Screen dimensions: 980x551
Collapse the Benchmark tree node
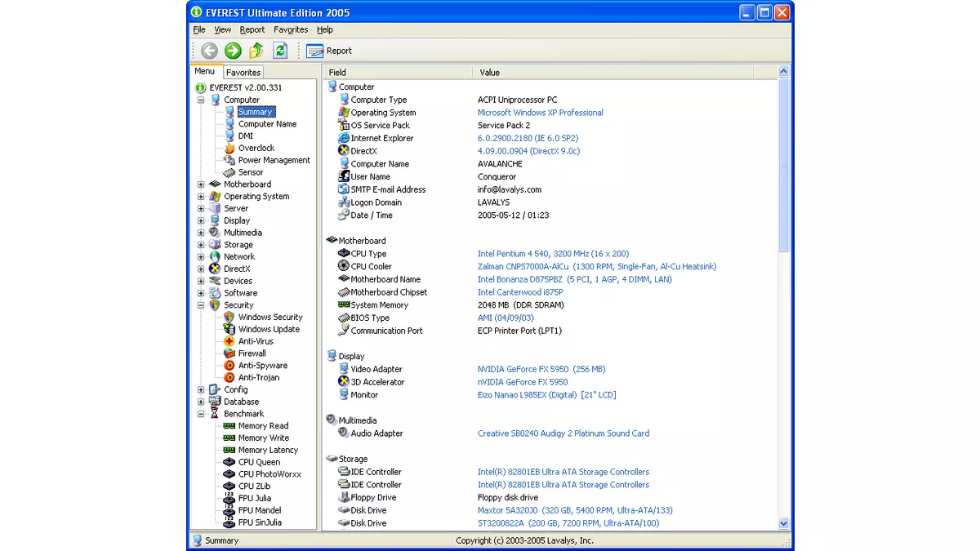click(201, 414)
